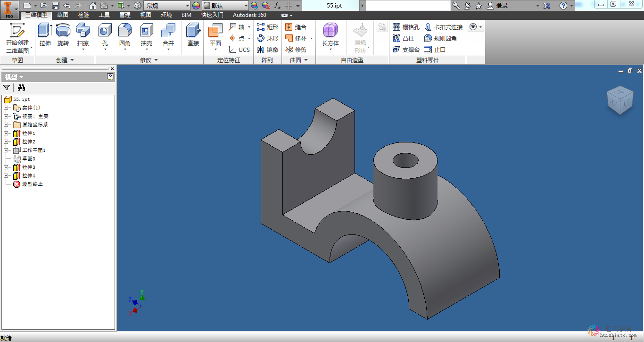Open the fx parameters tool
This screenshot has width=644, height=342.
point(277,6)
